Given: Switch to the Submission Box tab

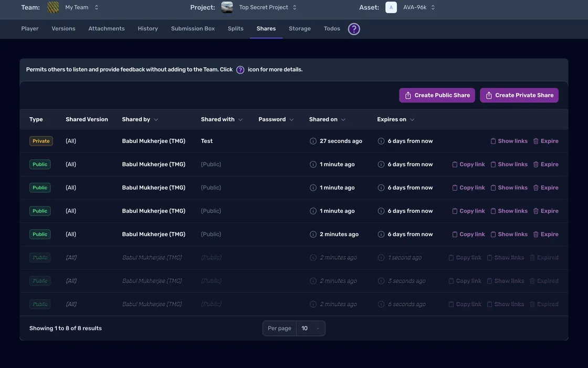Looking at the screenshot, I should pos(193,28).
